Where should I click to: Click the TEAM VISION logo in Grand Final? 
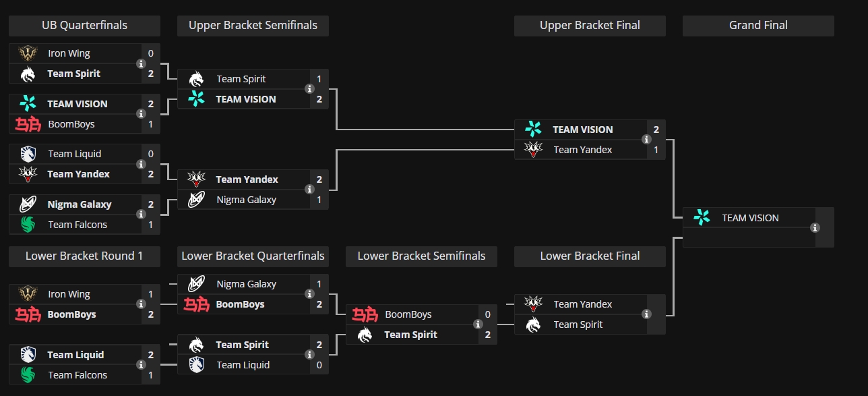[702, 217]
